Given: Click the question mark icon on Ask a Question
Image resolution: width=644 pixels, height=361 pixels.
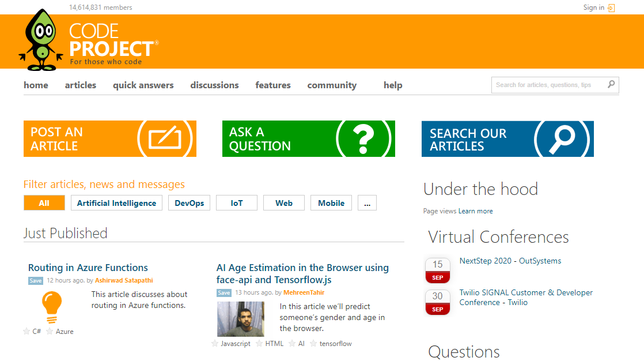Looking at the screenshot, I should 363,139.
